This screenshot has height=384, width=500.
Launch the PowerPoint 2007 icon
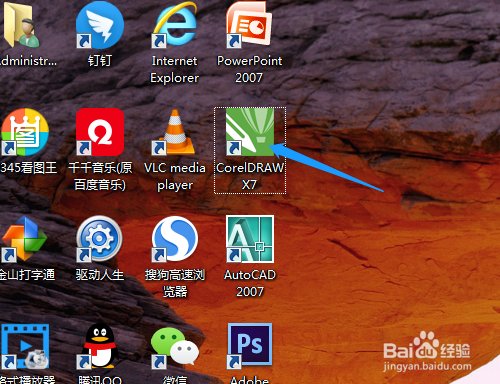pos(249,25)
